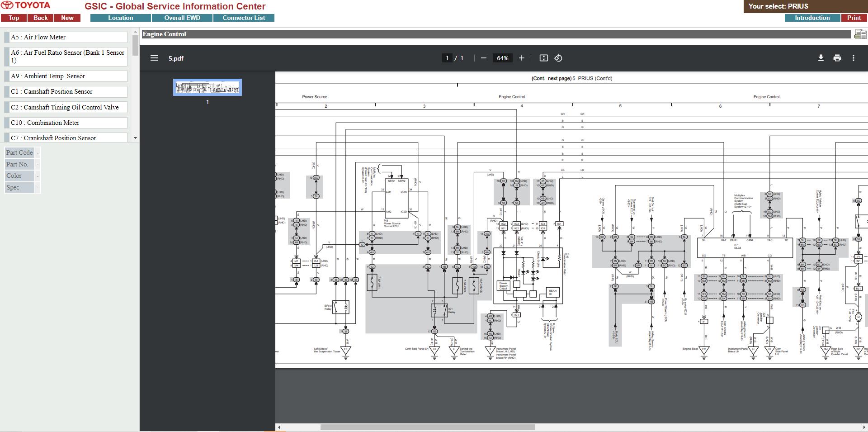Click the page 1 thumbnail
868x432 pixels.
click(208, 87)
